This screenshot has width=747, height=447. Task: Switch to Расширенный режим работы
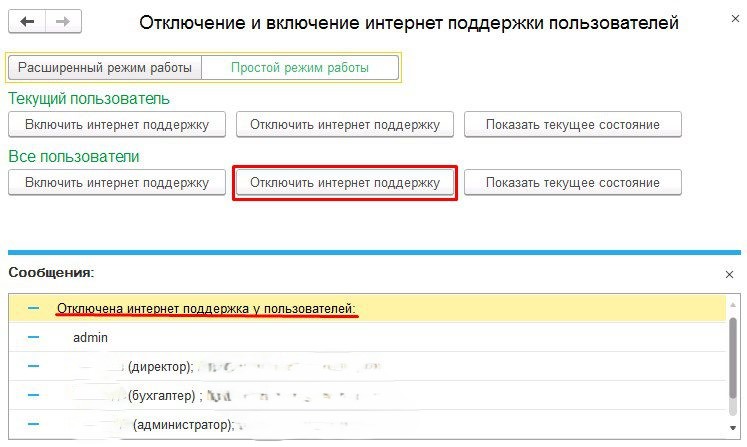pyautogui.click(x=104, y=68)
